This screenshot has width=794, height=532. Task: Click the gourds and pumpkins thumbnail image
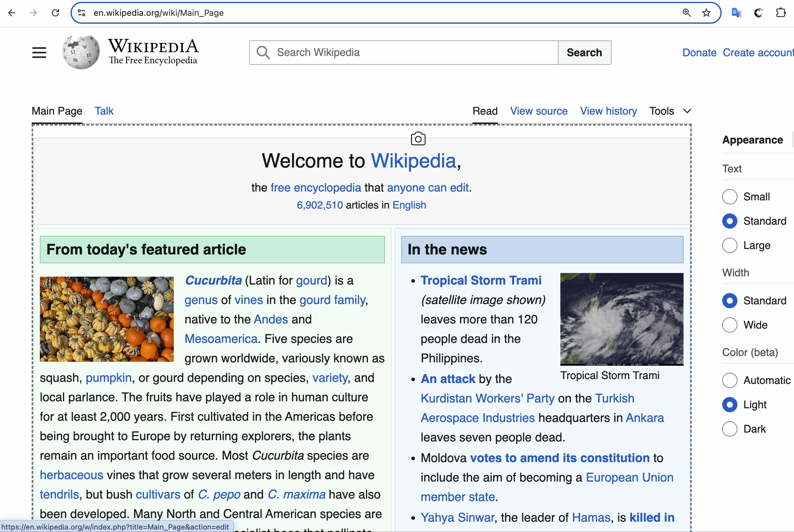click(x=106, y=319)
